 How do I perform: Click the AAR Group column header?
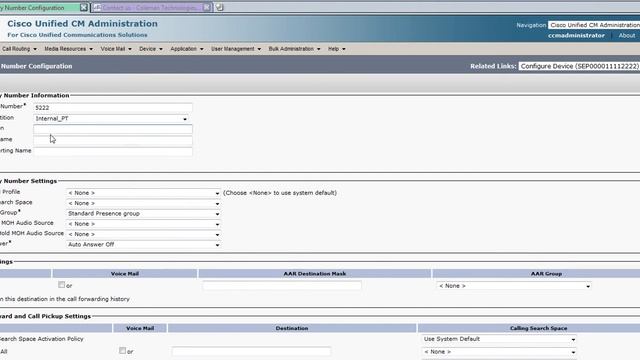[546, 274]
